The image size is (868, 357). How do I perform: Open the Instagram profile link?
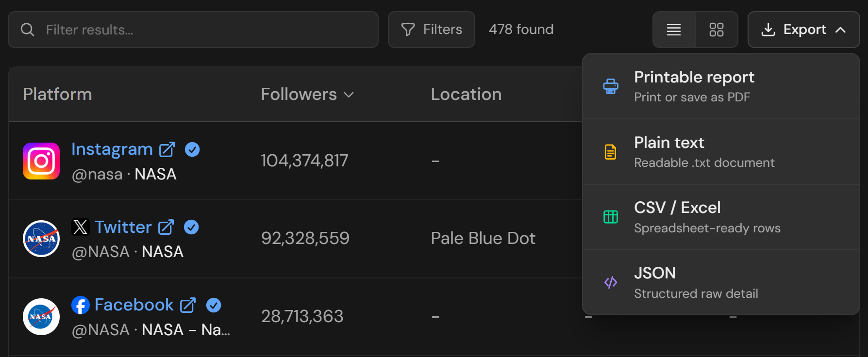(112, 149)
